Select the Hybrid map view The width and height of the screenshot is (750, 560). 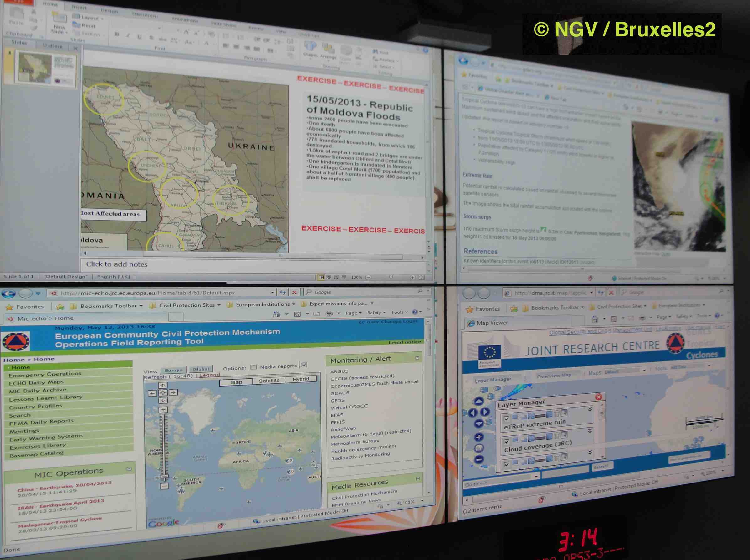(301, 379)
